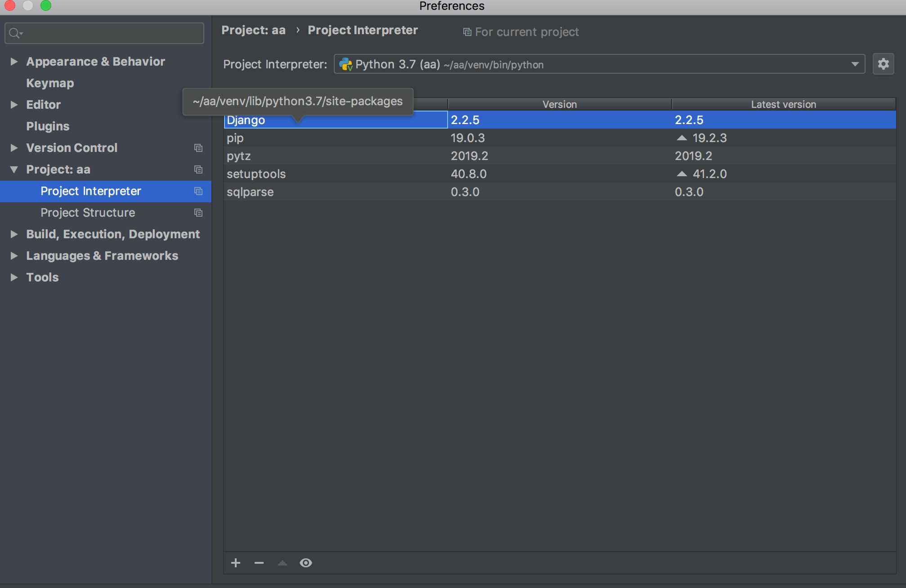Click the plus icon to install package
This screenshot has width=906, height=588.
click(236, 563)
